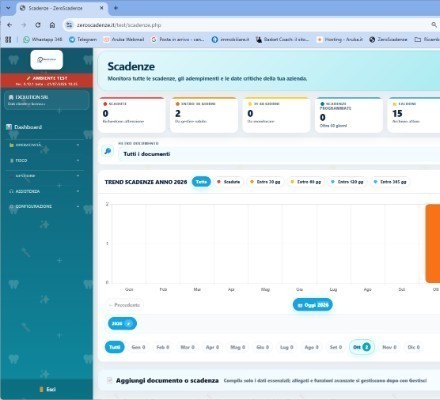Click the Configurazione gear icon

click(x=12, y=206)
